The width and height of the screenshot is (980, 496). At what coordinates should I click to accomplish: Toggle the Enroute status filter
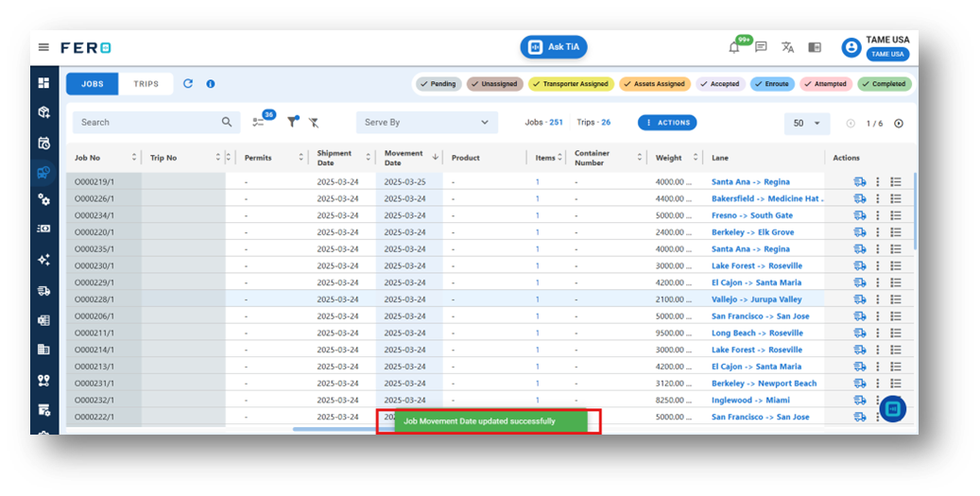pos(772,84)
